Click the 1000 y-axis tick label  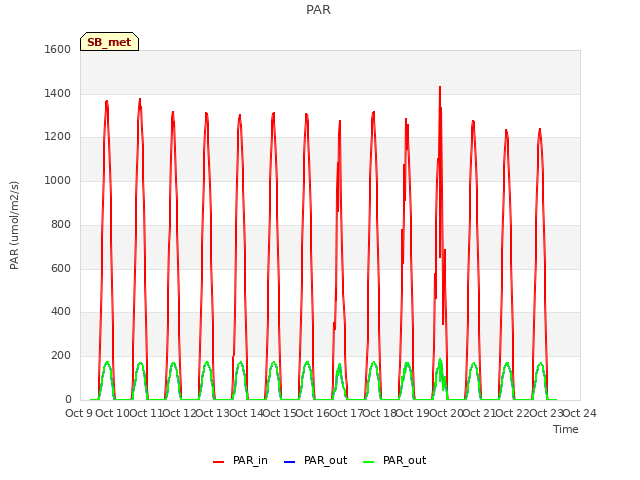(58, 180)
